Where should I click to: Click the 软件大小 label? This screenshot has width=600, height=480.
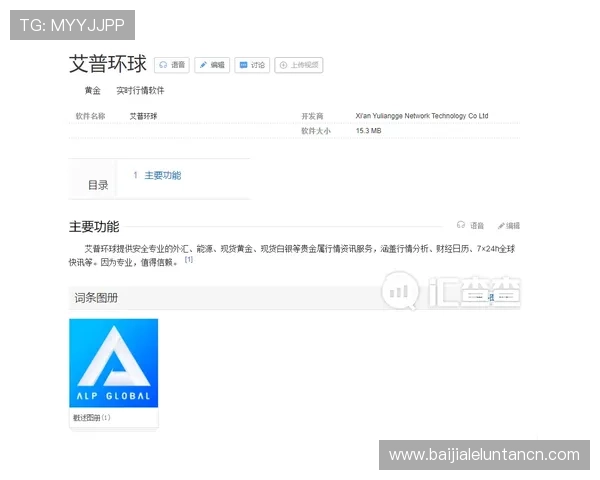tap(316, 131)
